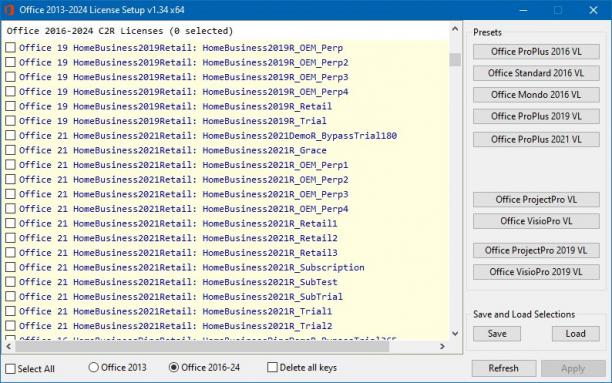Select row text HomeBusiness2021R_Trial2

click(267, 326)
